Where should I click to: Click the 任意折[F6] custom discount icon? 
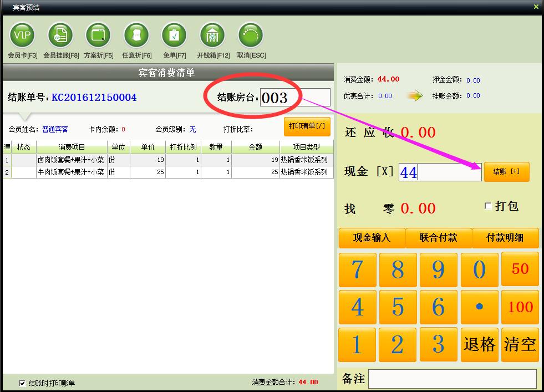coord(136,36)
